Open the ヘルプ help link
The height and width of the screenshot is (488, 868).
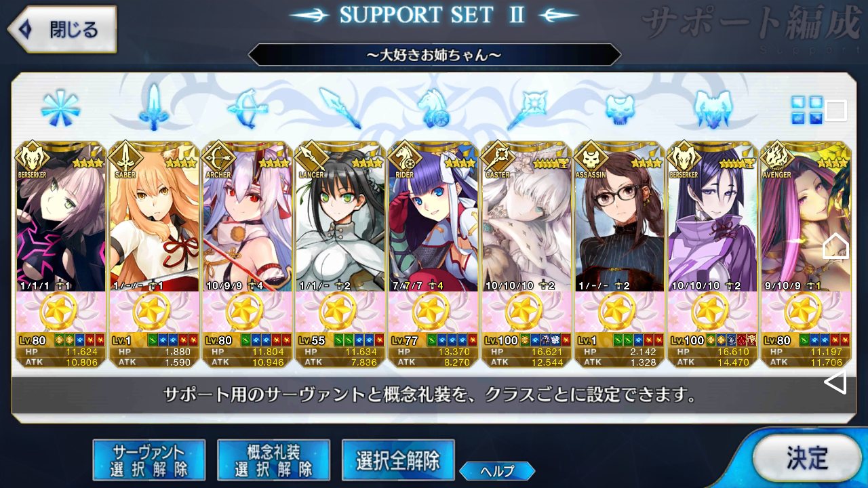tap(497, 470)
